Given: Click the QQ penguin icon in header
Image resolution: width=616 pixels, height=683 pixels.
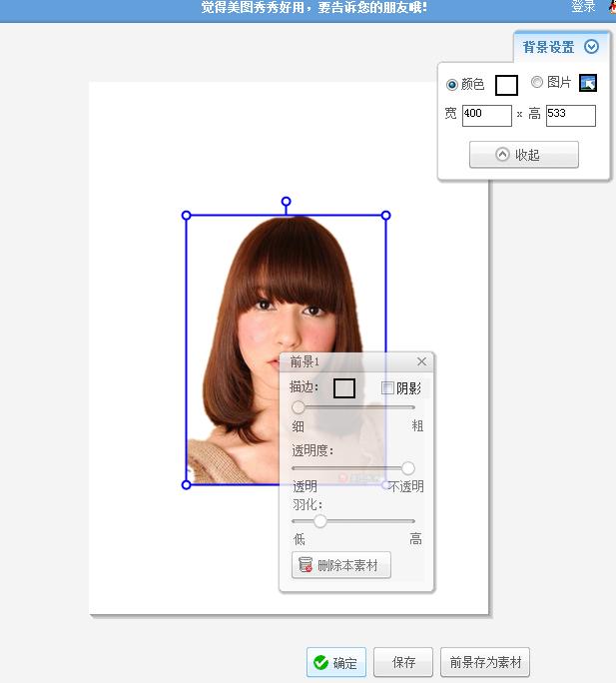Looking at the screenshot, I should coord(610,6).
